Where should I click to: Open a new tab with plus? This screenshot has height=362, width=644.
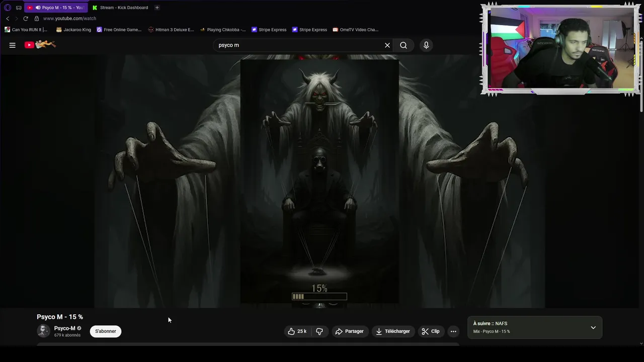pyautogui.click(x=157, y=8)
